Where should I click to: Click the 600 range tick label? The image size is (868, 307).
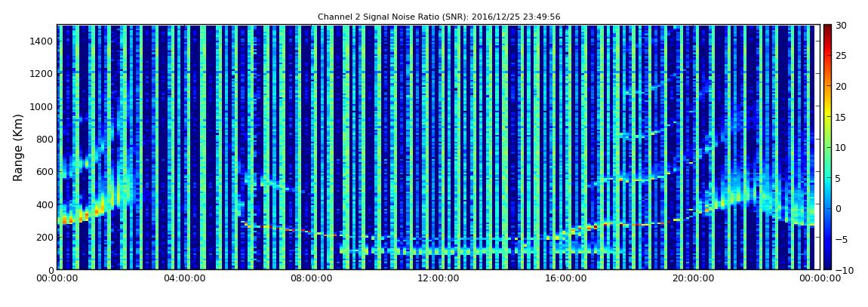[45, 171]
